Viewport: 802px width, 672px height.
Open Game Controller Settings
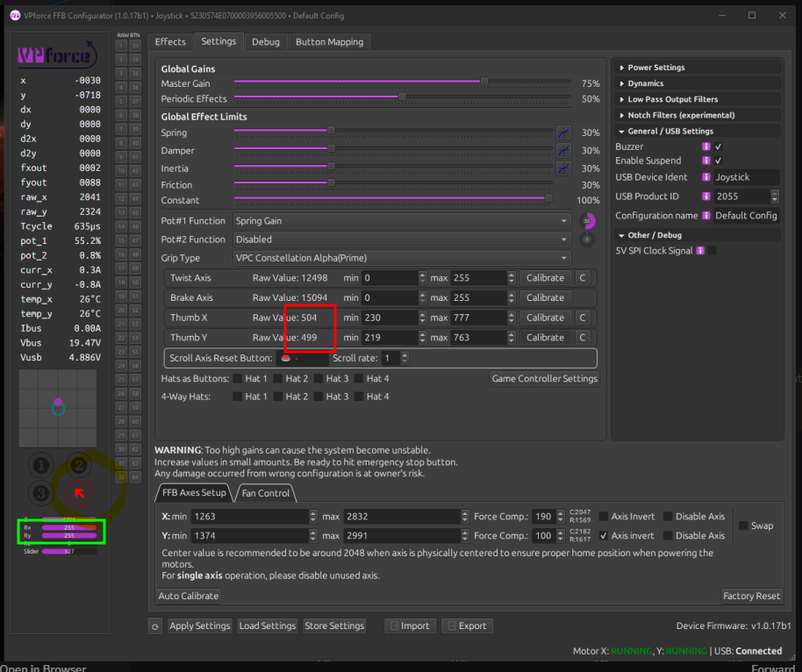pos(545,378)
